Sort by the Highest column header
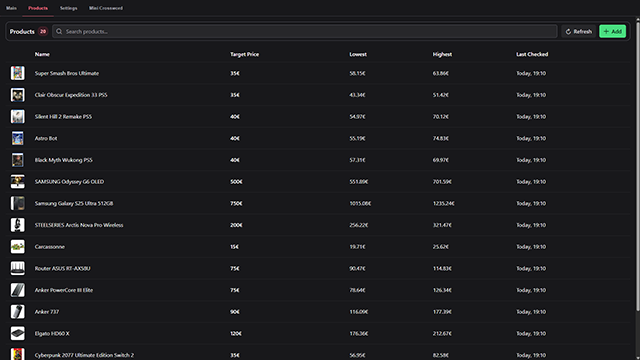The height and width of the screenshot is (360, 640). [442, 54]
